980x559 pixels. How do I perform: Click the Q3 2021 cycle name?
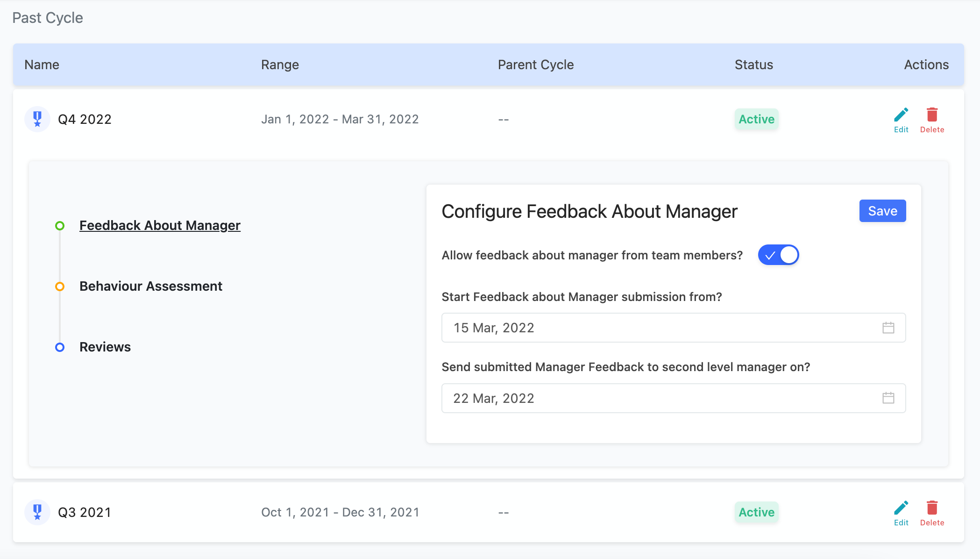pyautogui.click(x=85, y=512)
